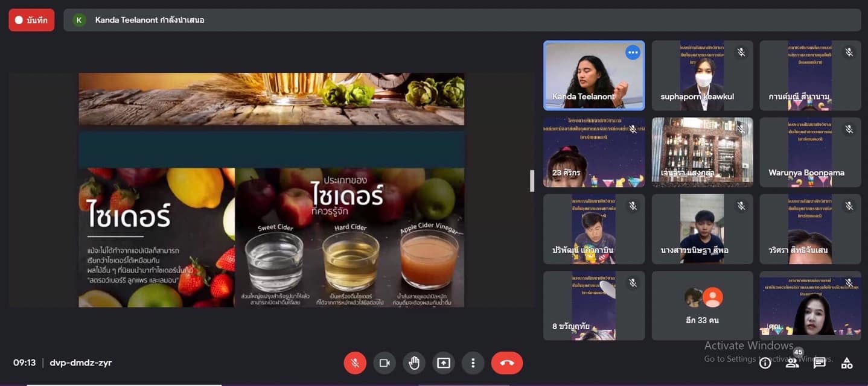Screen dimensions: 868x386
Task: Select Warunya Boonpama's video tile
Action: tap(810, 152)
